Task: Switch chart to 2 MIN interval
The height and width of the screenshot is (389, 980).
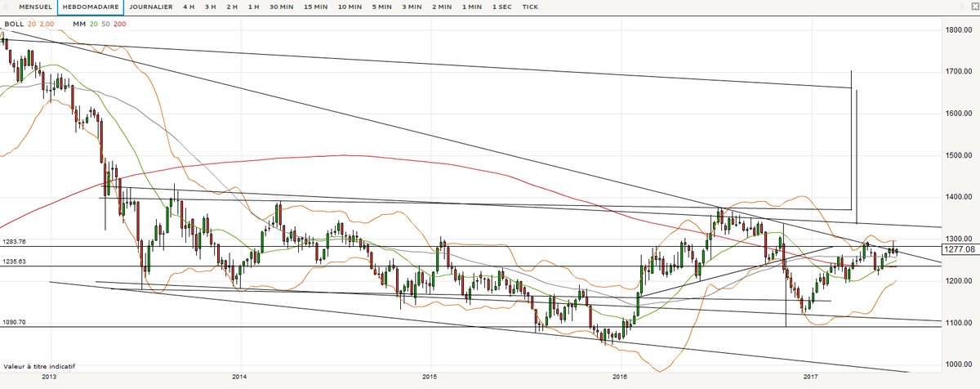Action: (442, 7)
